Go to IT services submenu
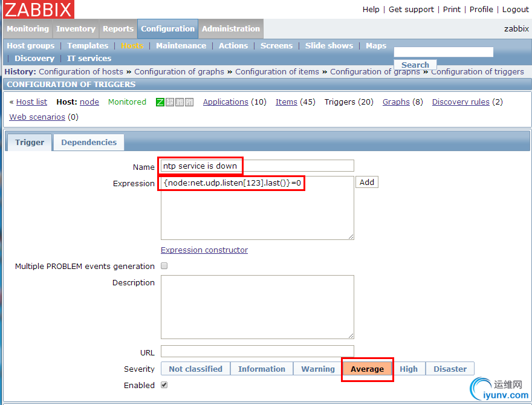This screenshot has width=532, height=405. click(89, 59)
